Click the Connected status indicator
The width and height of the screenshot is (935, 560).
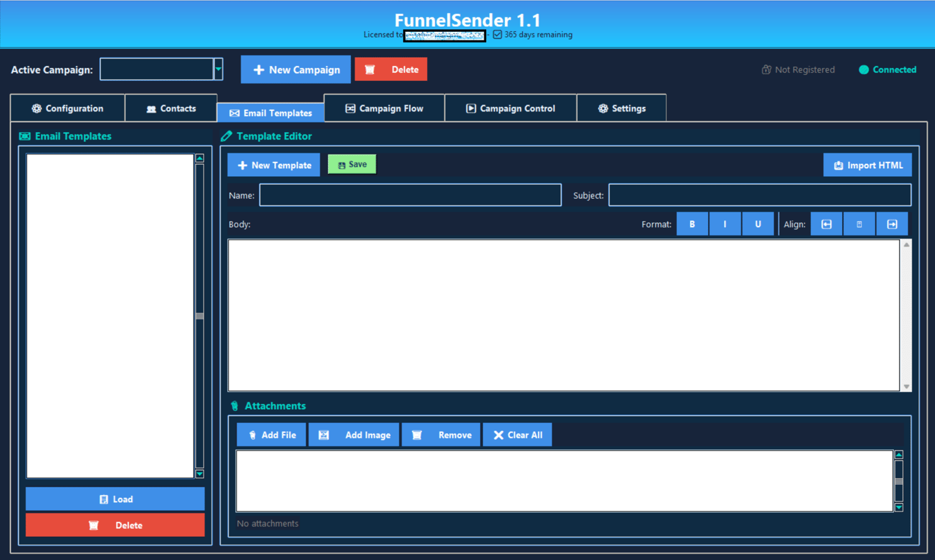click(x=888, y=70)
